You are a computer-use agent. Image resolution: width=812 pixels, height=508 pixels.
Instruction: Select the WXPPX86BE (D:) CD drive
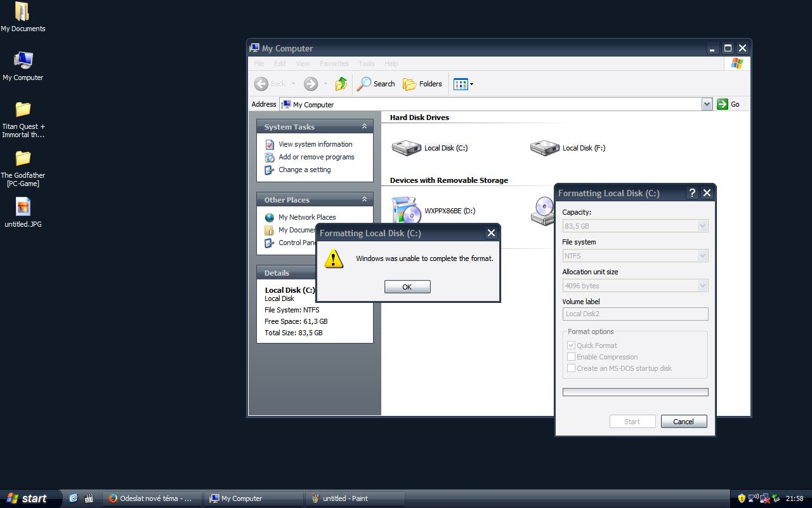407,211
